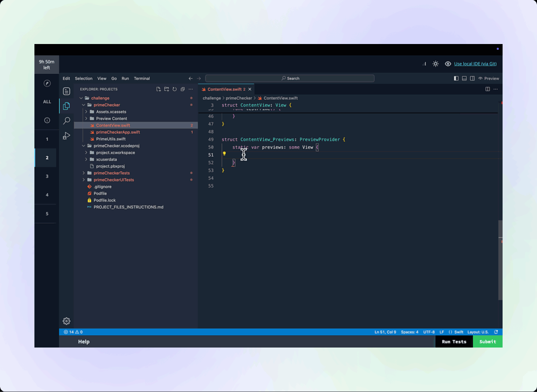This screenshot has width=537, height=392.
Task: Click the Help button at bottom
Action: [x=84, y=342]
